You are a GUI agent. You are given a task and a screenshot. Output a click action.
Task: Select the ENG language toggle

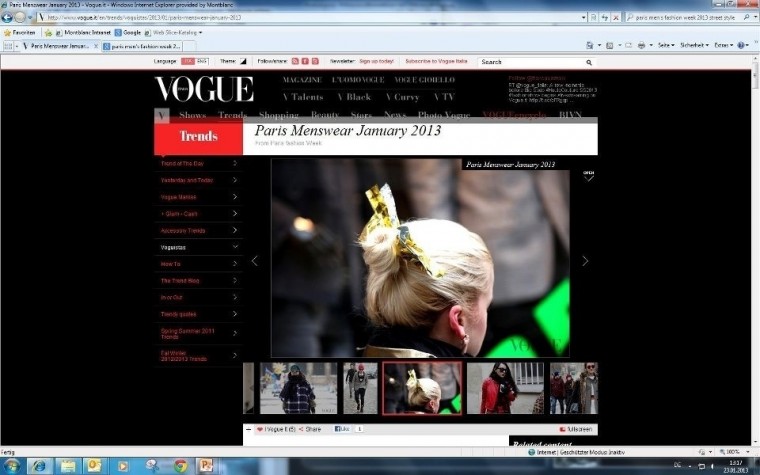coord(202,61)
